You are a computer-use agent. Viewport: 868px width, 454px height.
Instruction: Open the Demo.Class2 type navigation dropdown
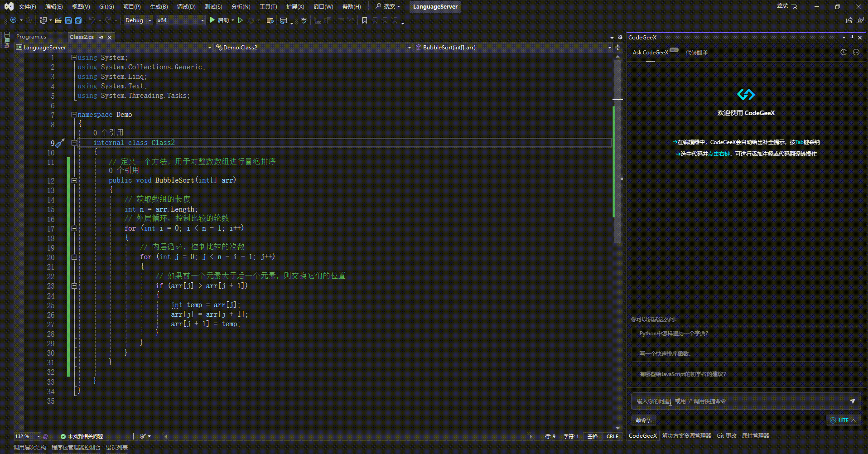(313, 47)
